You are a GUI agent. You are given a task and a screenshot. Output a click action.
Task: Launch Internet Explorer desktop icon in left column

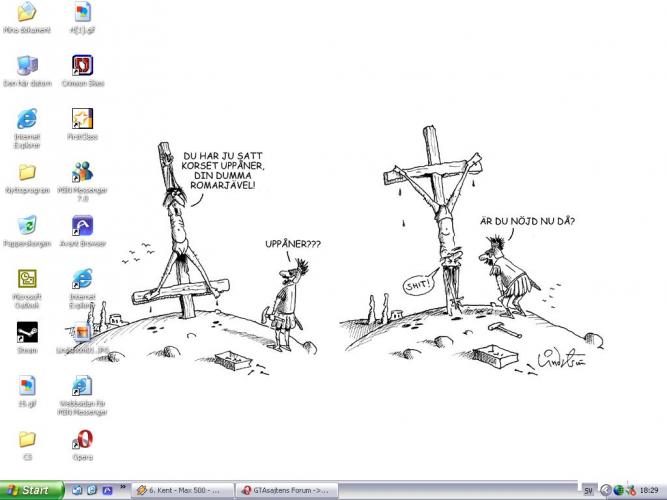(27, 120)
